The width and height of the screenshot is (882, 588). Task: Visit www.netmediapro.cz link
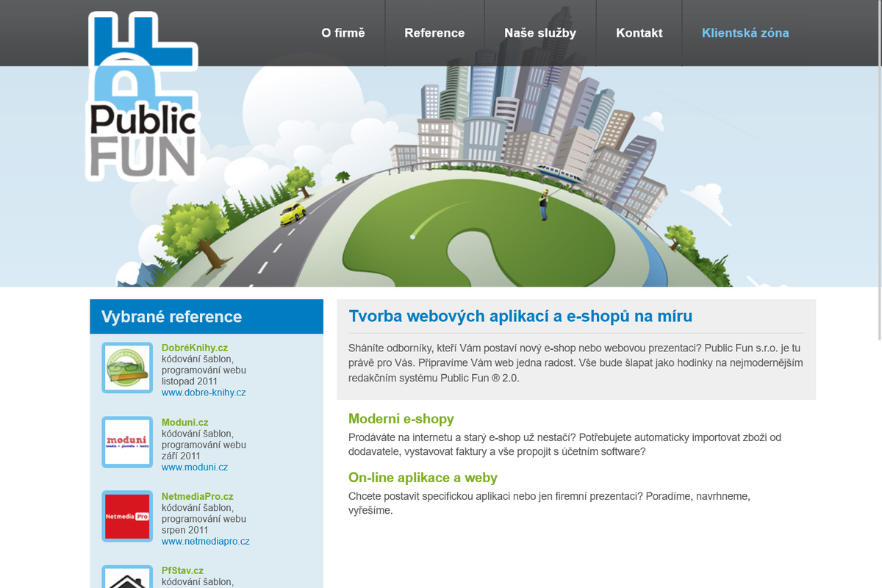click(206, 541)
